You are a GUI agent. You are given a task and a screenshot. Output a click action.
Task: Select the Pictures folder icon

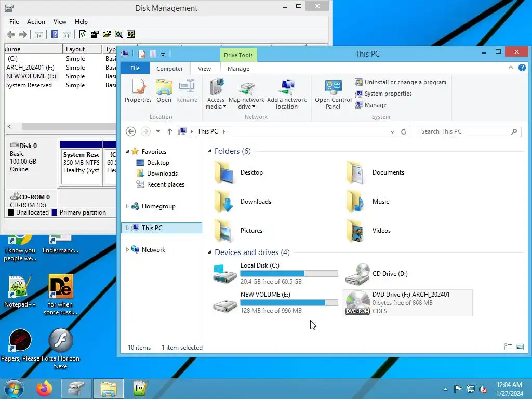224,231
